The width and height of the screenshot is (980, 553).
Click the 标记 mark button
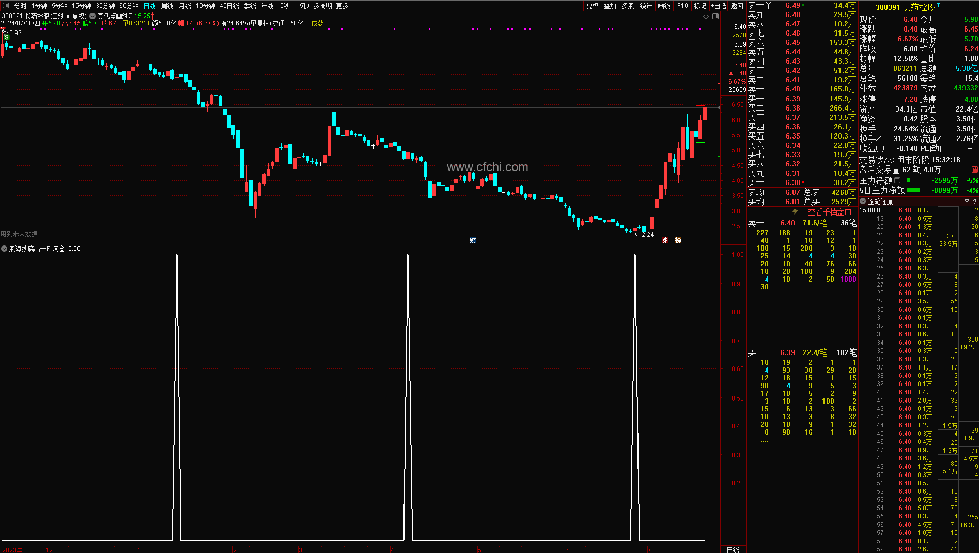700,6
